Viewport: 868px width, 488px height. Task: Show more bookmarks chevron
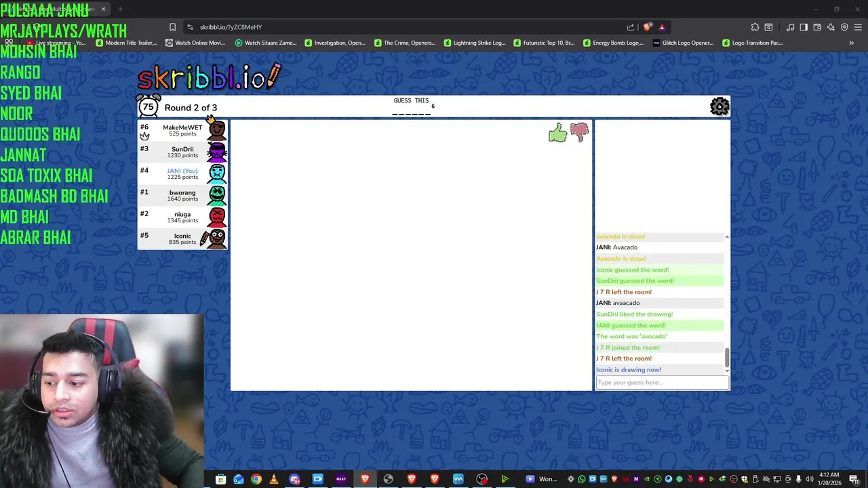tap(851, 43)
